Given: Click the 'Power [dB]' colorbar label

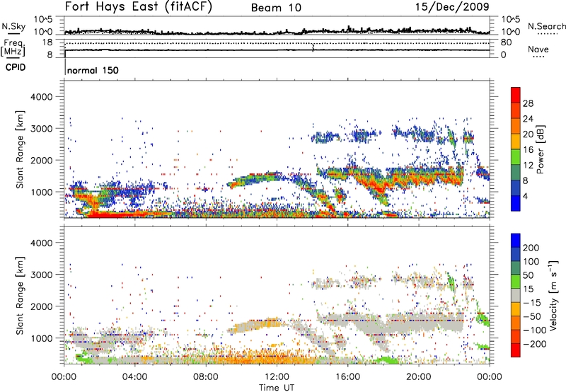Looking at the screenshot, I should pyautogui.click(x=541, y=149).
